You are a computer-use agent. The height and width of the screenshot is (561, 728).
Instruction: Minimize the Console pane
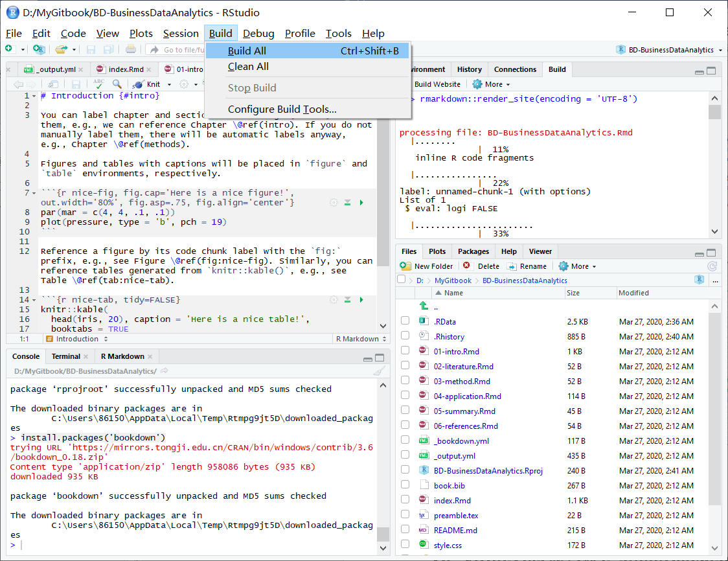tap(368, 358)
